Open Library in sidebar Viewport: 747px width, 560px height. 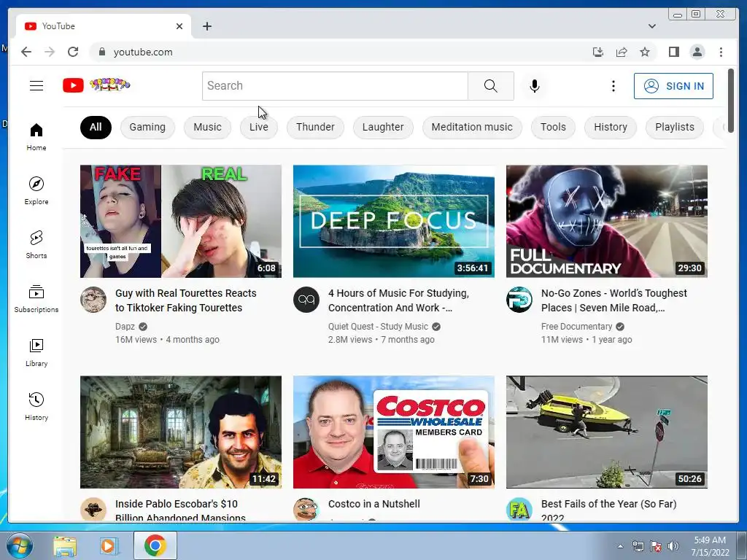click(36, 352)
